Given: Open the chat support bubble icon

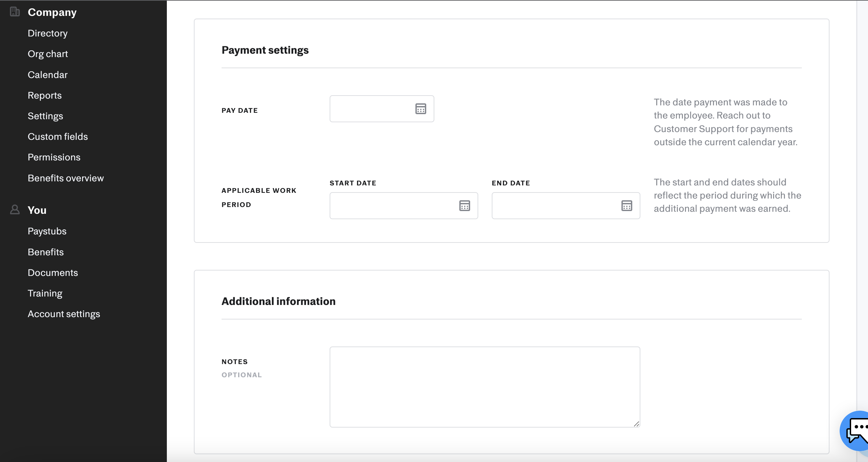Looking at the screenshot, I should pyautogui.click(x=854, y=431).
